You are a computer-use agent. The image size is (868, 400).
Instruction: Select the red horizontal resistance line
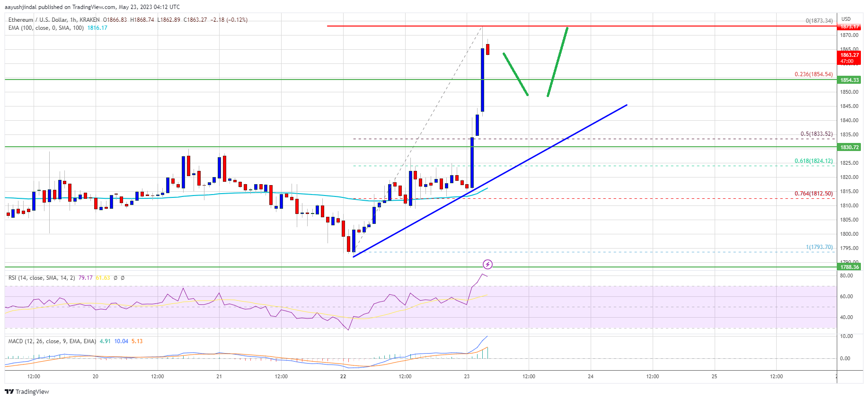coord(582,26)
